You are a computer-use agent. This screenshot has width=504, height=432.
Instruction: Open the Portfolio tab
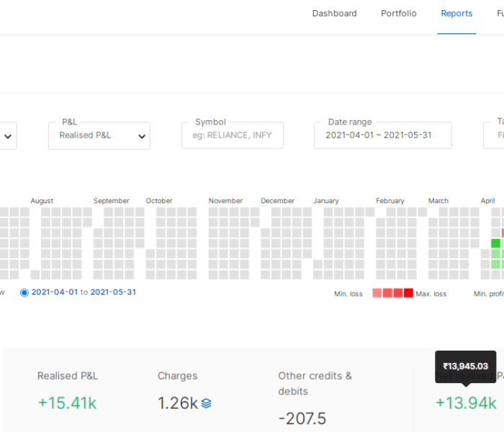click(x=398, y=14)
